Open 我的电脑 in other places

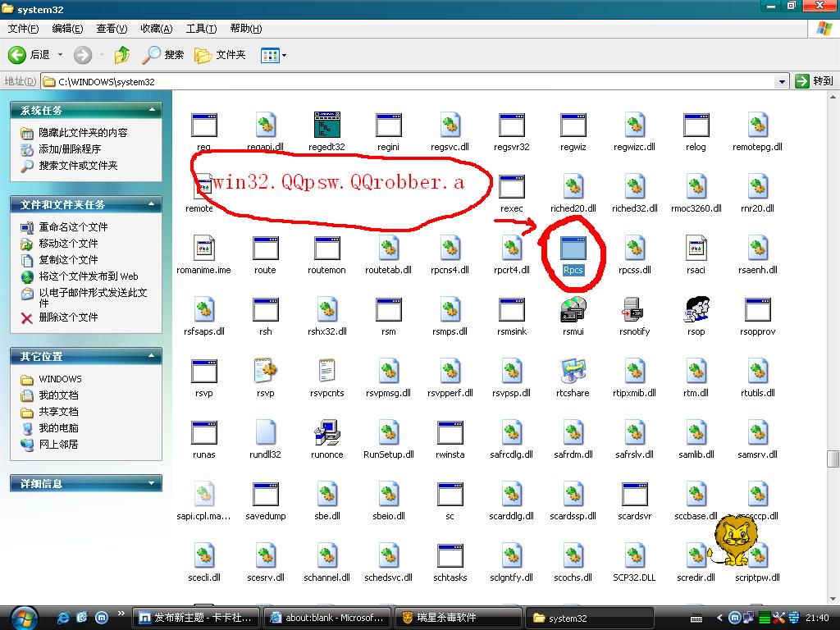coord(58,428)
